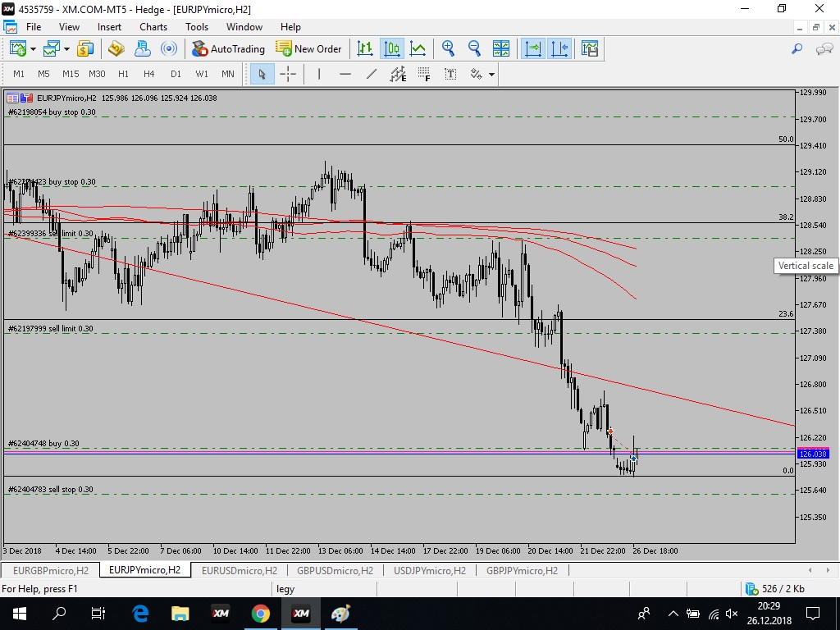Tile chart windows with the toolbar icon

501,49
